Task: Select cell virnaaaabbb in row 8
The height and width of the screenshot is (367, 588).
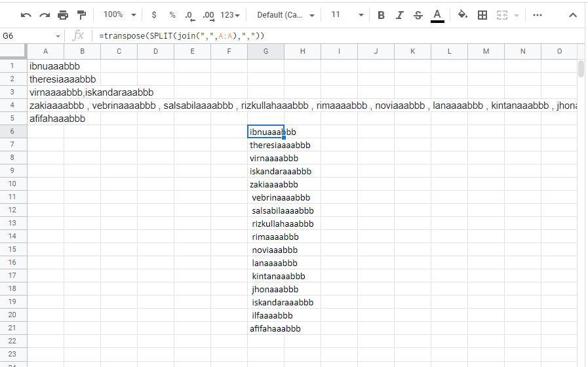Action: [x=266, y=158]
